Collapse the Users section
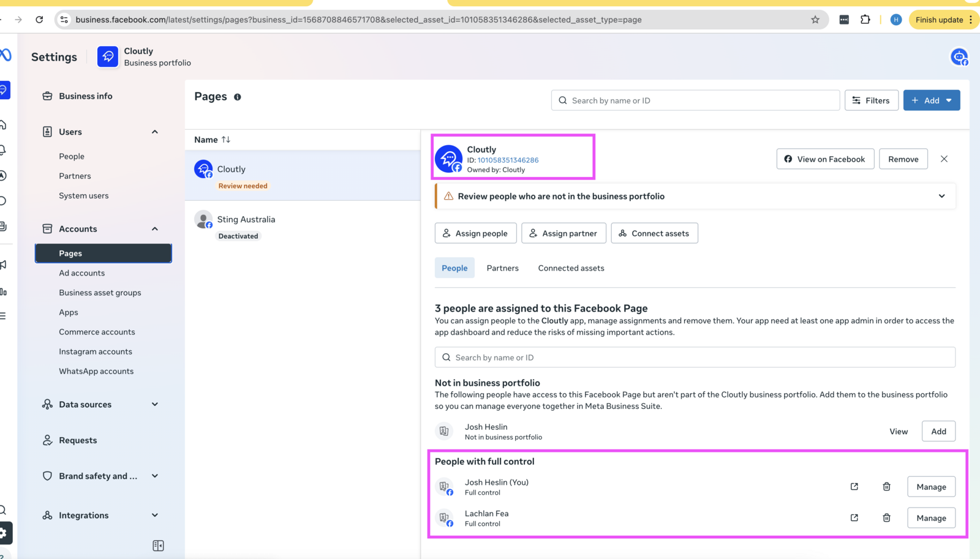This screenshot has width=980, height=559. (155, 132)
